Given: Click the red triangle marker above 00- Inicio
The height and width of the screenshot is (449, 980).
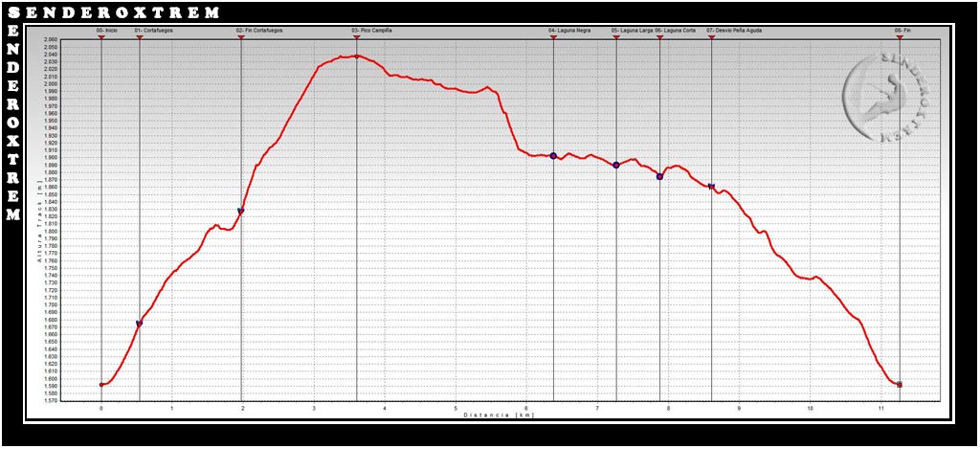Looking at the screenshot, I should [x=101, y=37].
